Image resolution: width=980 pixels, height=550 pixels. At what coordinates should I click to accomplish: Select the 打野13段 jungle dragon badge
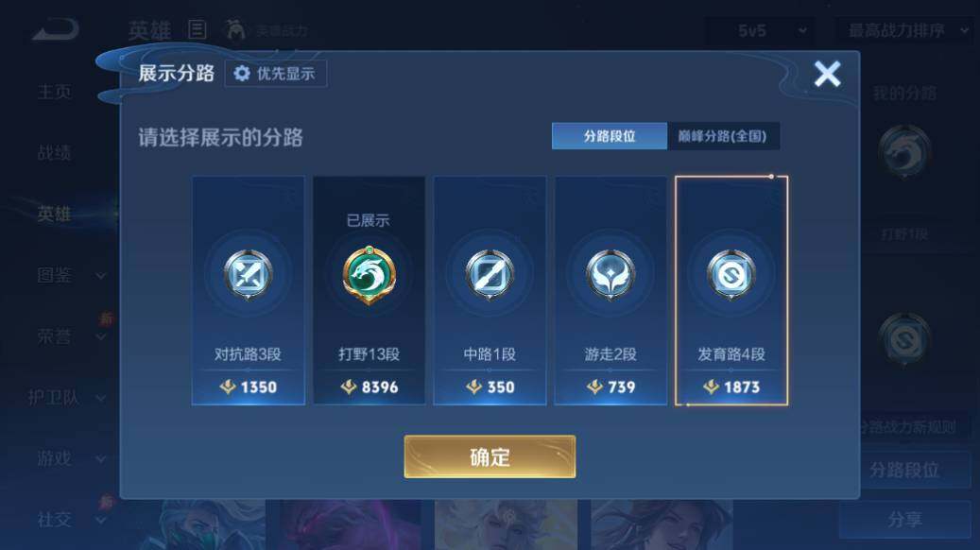(x=369, y=275)
